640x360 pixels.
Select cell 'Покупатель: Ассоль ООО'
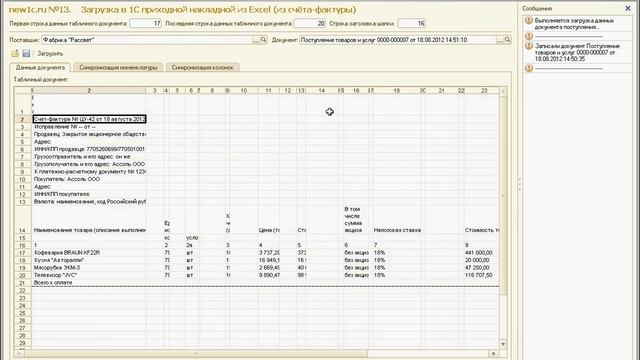[x=89, y=179]
